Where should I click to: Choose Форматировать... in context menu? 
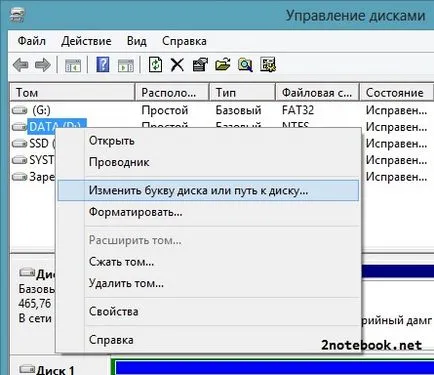208,212
